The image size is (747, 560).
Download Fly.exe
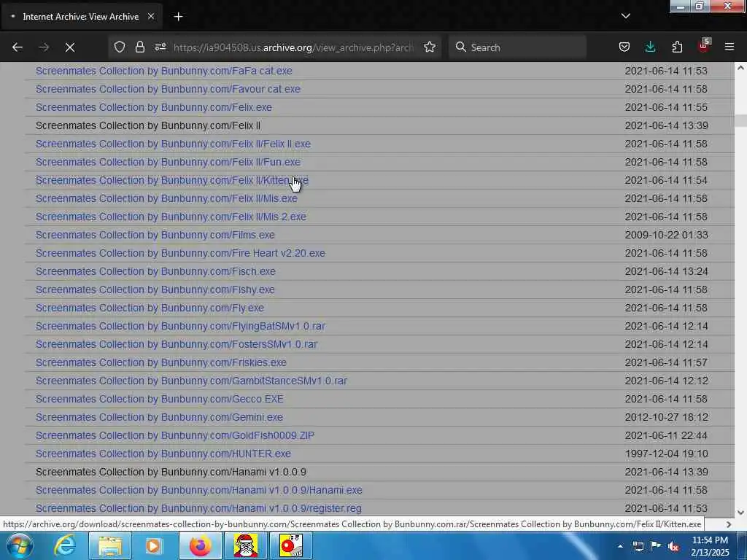150,308
